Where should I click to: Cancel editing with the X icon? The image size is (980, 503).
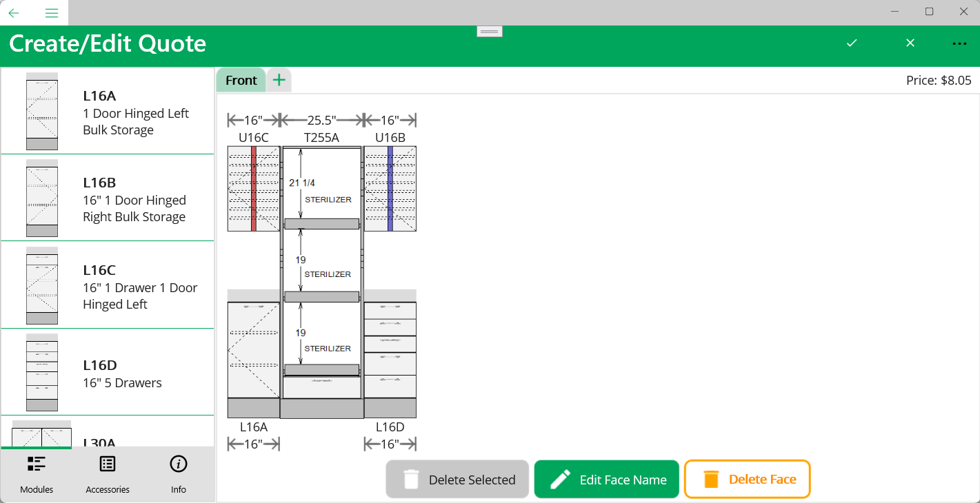(910, 43)
